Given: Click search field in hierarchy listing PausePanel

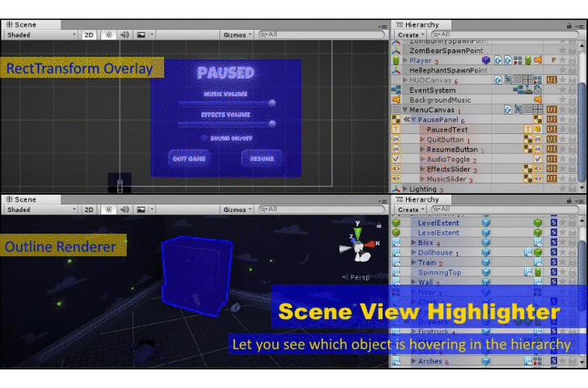Looking at the screenshot, I should (x=504, y=35).
